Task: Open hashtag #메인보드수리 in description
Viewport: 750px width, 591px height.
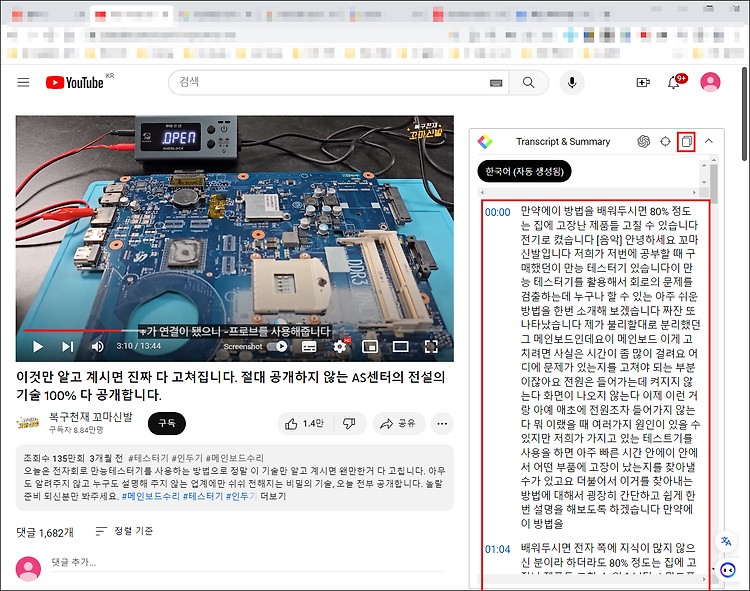Action: coord(151,496)
